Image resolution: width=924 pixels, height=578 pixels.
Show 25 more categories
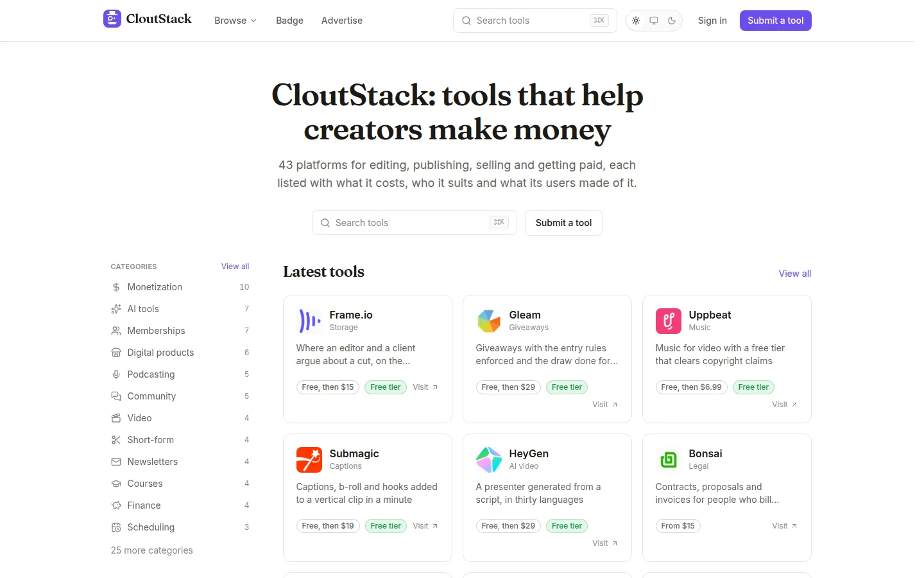(x=151, y=550)
